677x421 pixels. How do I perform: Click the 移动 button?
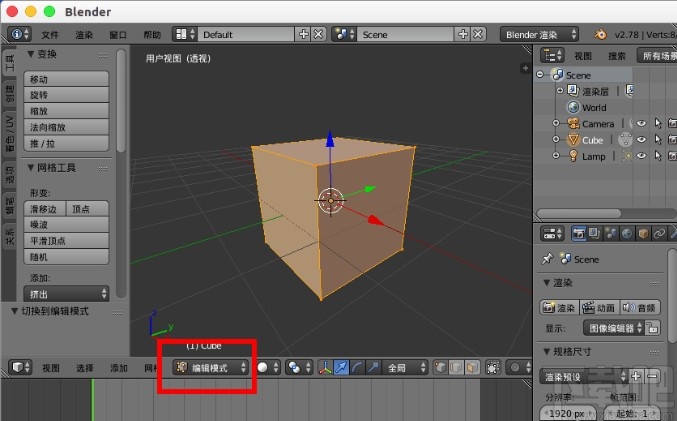tap(66, 79)
